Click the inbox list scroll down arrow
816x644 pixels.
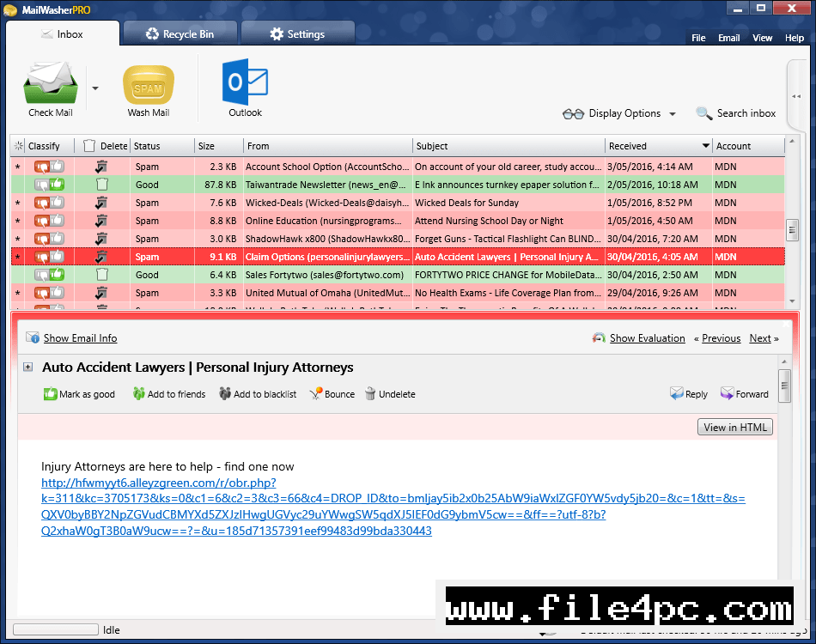(792, 301)
